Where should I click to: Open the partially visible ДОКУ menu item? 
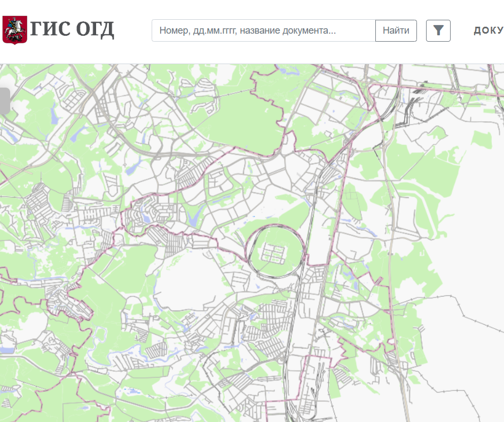pyautogui.click(x=488, y=30)
